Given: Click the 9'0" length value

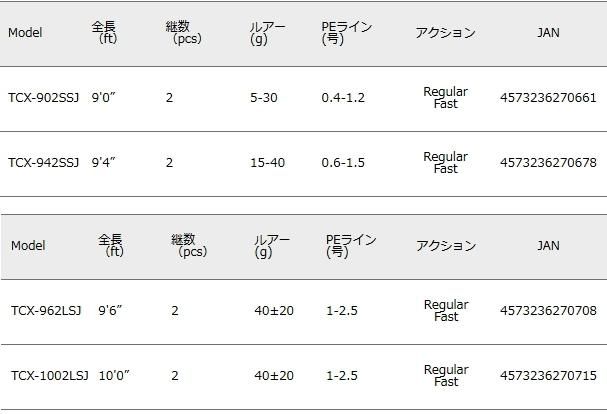Looking at the screenshot, I should pyautogui.click(x=105, y=98).
